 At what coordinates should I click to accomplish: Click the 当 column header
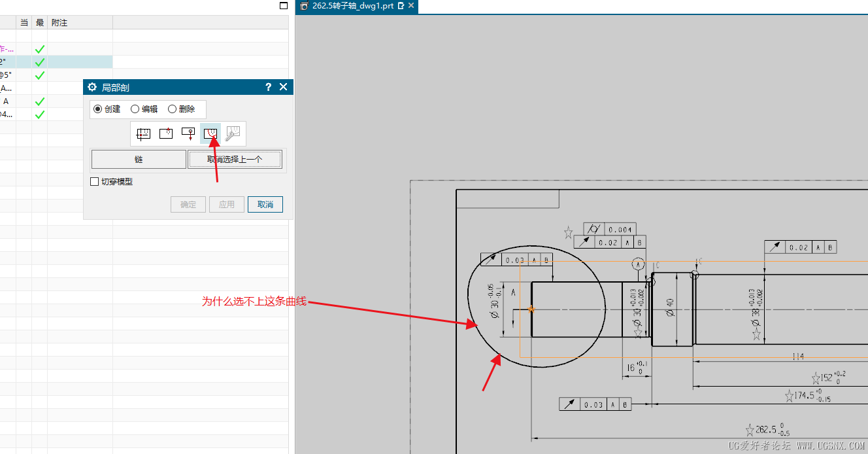[24, 22]
